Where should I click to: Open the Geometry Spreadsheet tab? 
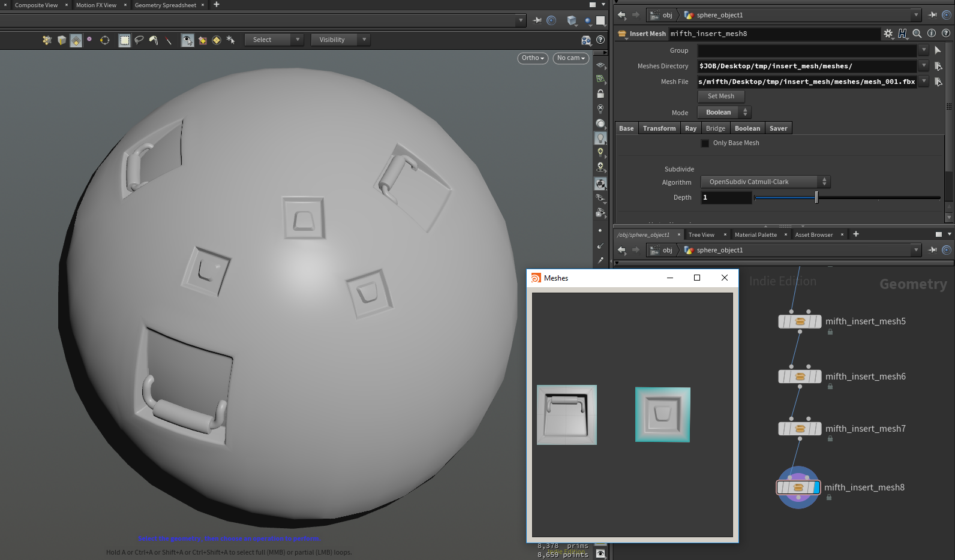pos(166,5)
